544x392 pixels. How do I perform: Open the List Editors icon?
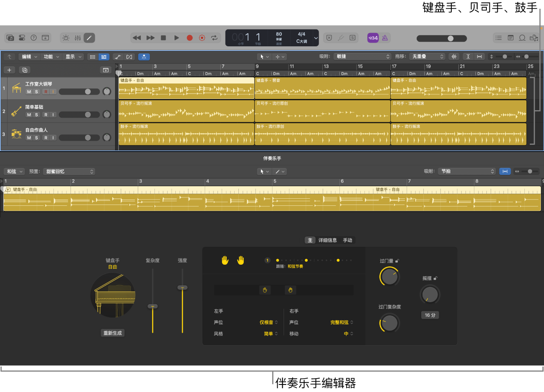point(498,38)
